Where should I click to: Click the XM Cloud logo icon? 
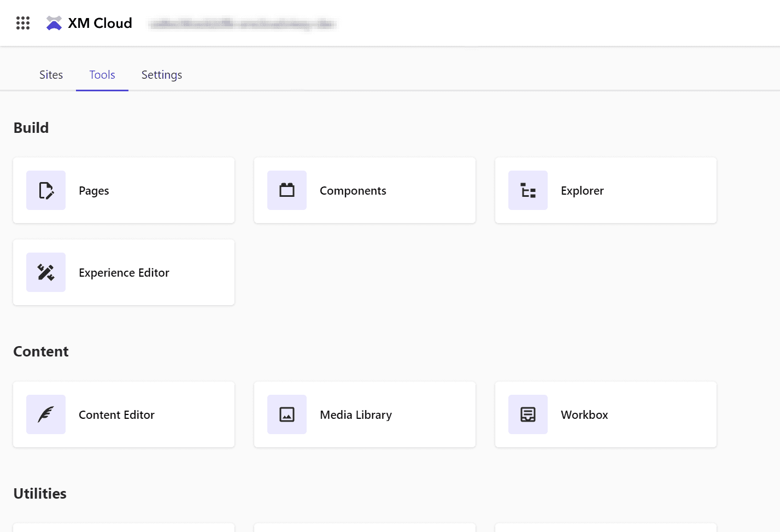tap(54, 23)
